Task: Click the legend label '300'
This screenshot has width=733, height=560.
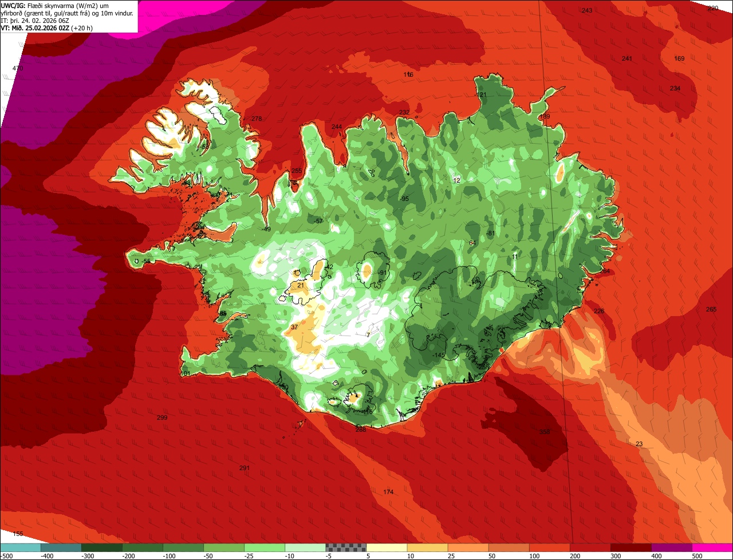Action: coord(616,556)
